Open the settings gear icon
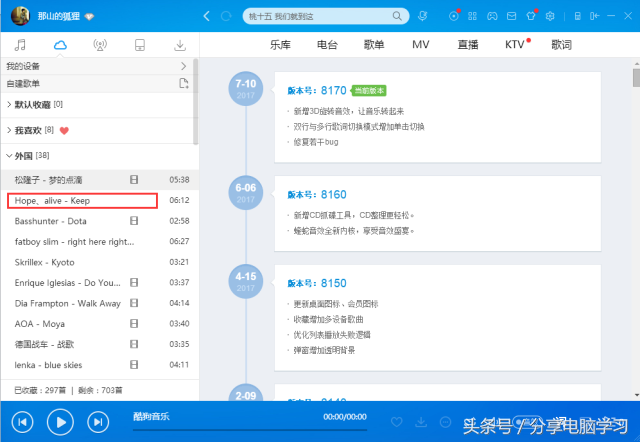Screen dimensions: 640x442 (550, 16)
